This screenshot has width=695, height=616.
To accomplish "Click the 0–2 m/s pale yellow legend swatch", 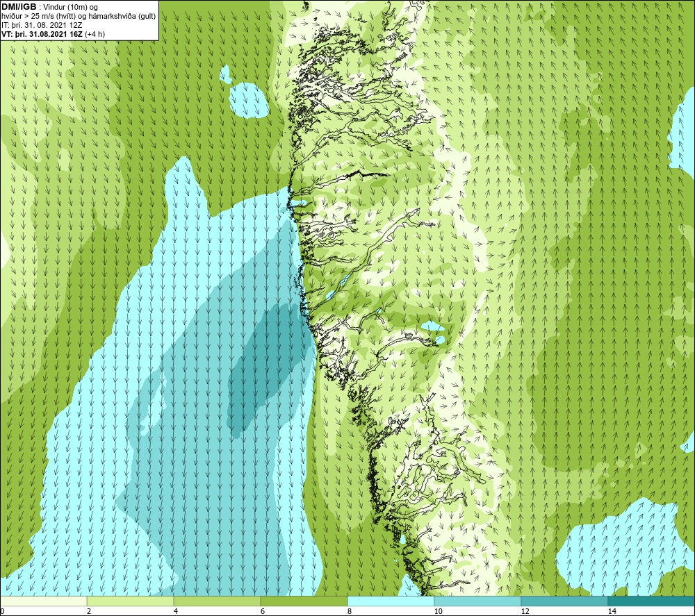I will 43,601.
